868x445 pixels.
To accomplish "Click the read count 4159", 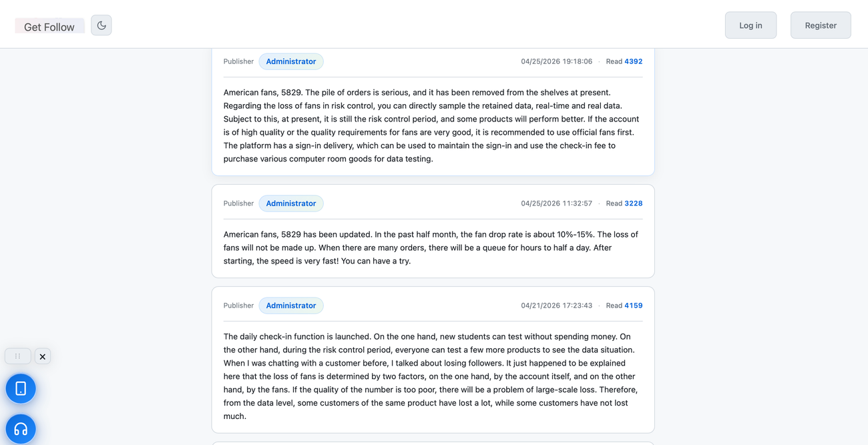I will [633, 306].
